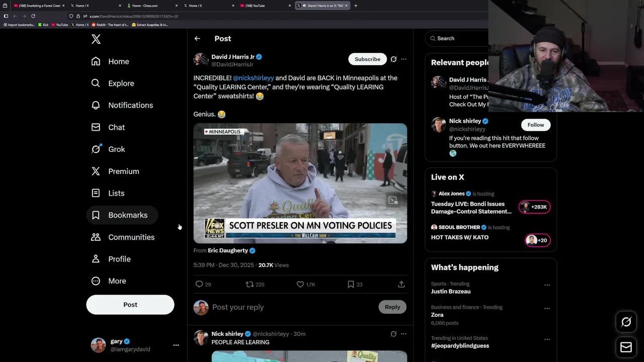
Task: Open the Kick bookmark
Action: (43, 25)
